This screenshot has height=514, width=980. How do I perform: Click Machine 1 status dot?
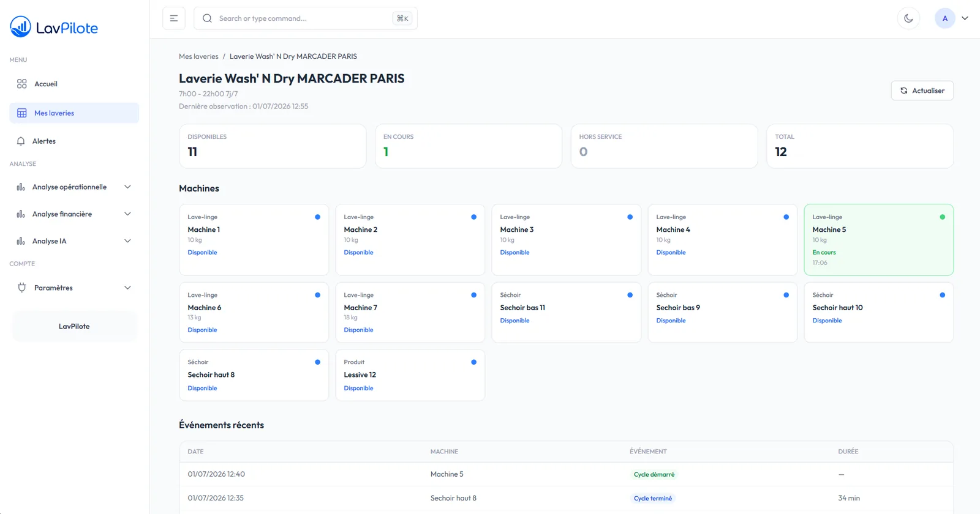pos(317,217)
